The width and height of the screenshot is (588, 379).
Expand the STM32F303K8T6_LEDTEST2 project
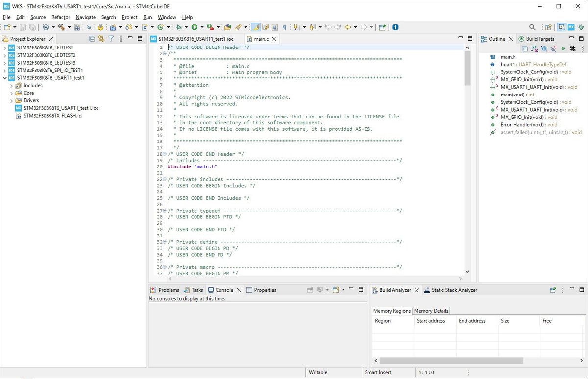5,55
